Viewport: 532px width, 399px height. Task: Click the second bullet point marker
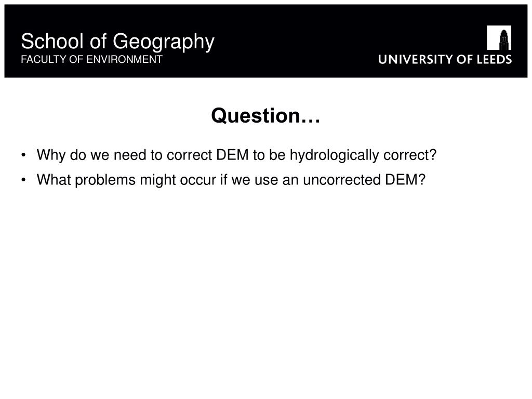click(x=23, y=180)
